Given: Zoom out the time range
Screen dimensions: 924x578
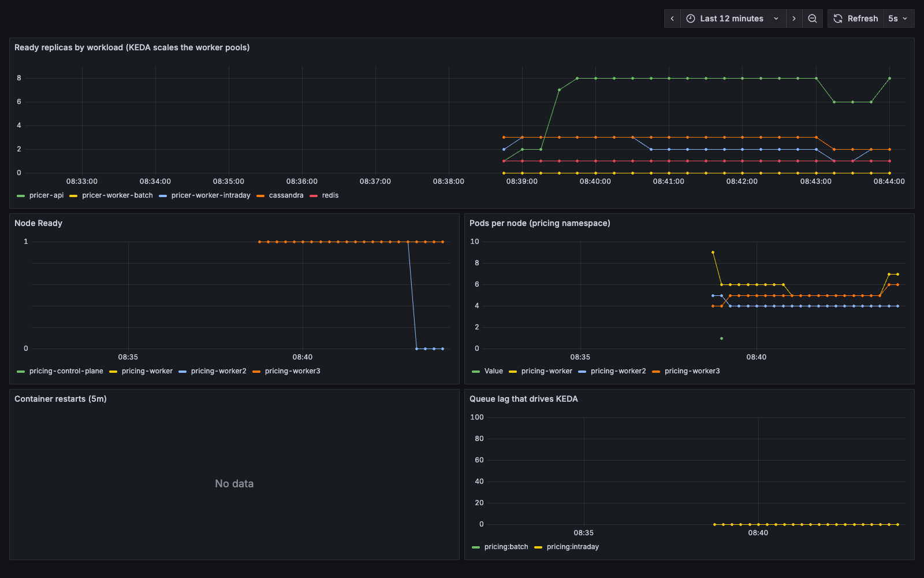Looking at the screenshot, I should (x=813, y=18).
